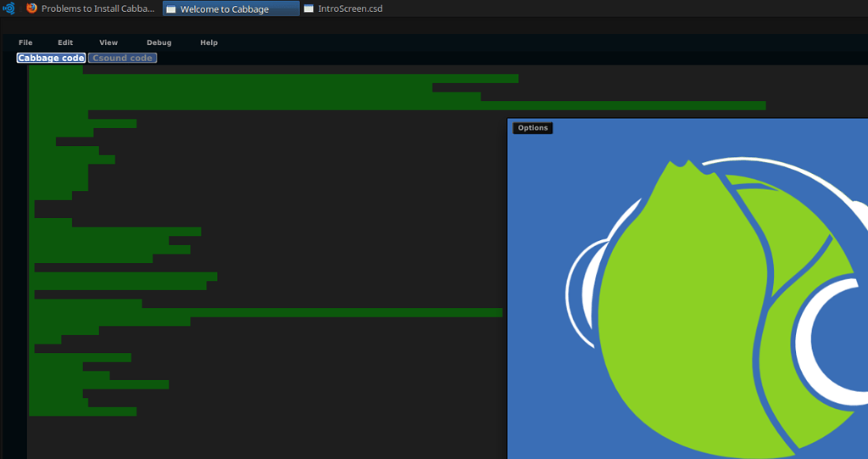Click the window icon beside IntroScreen.csd
The height and width of the screenshot is (459, 868).
pos(309,8)
